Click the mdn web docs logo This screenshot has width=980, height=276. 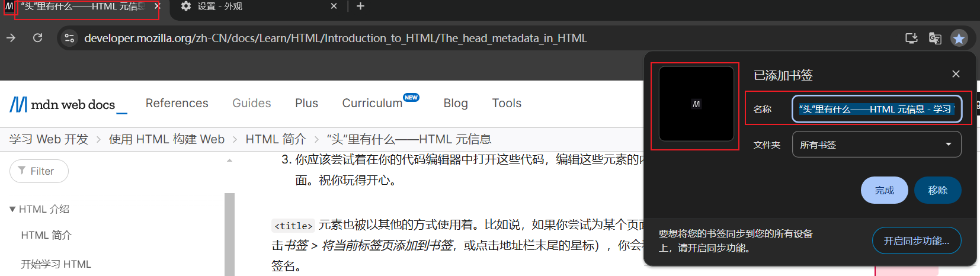coord(68,104)
